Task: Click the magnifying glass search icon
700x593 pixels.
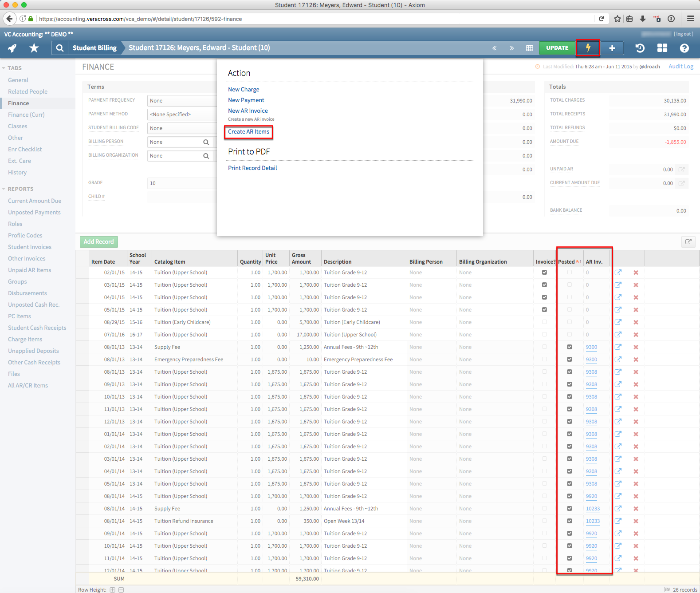Action: click(x=59, y=48)
